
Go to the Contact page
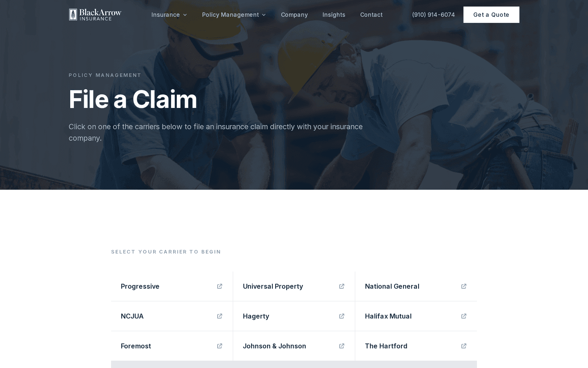click(x=371, y=15)
